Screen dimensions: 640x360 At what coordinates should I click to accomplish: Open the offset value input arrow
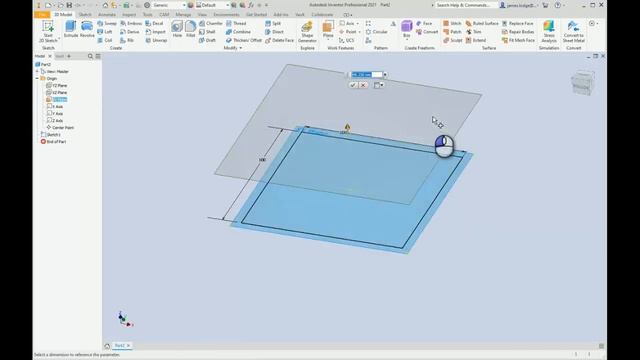385,75
